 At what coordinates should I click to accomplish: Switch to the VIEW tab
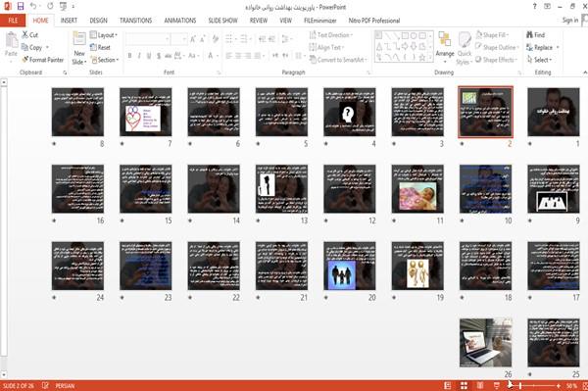(286, 21)
